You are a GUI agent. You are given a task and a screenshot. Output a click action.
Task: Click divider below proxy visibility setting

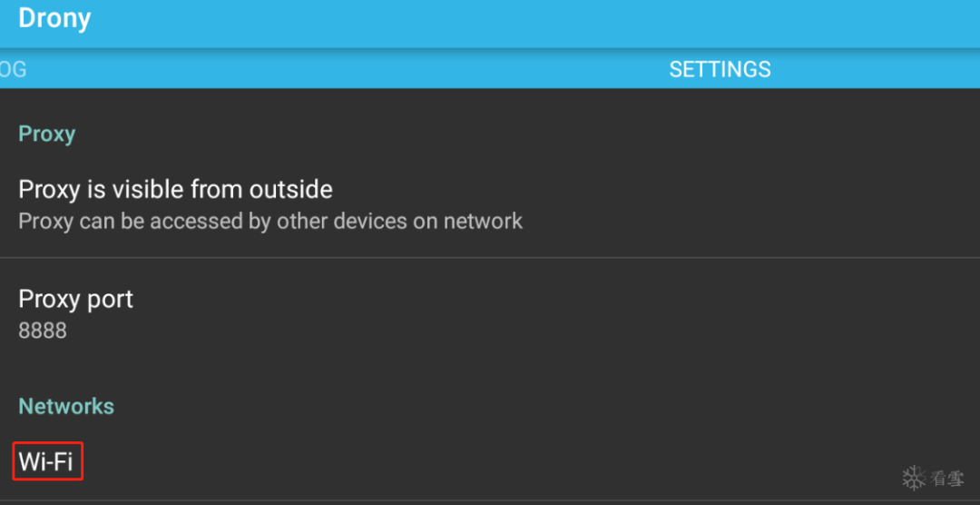click(490, 257)
